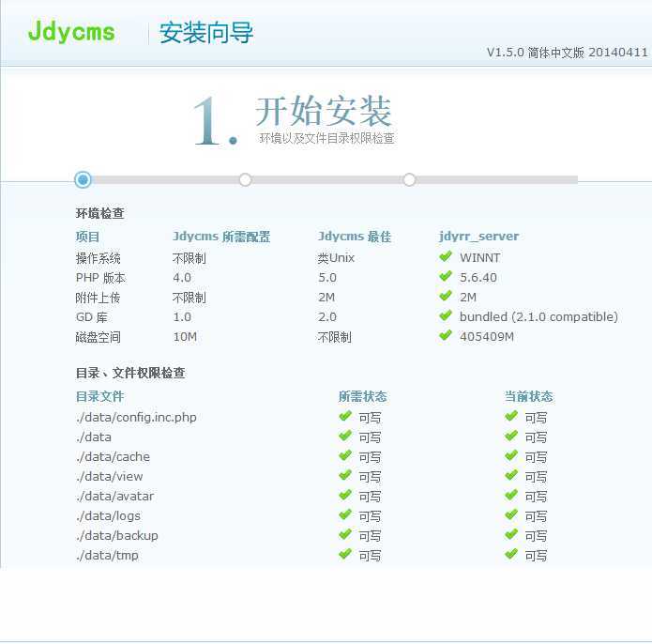Click the Jdycms 所需配置 column header
This screenshot has width=652, height=644.
(221, 237)
